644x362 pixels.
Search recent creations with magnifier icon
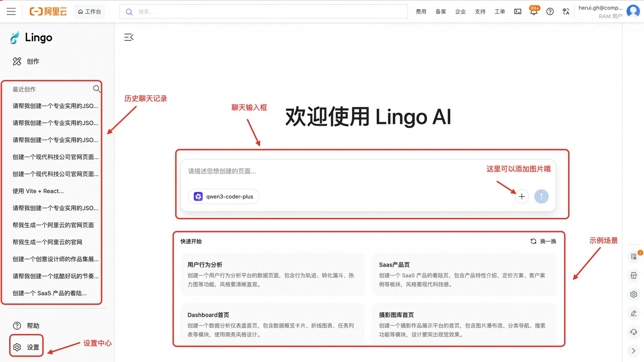pos(97,89)
